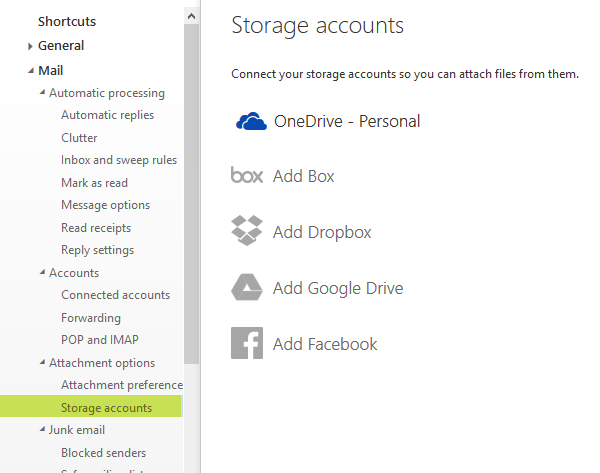Open Forwarding settings

[91, 318]
